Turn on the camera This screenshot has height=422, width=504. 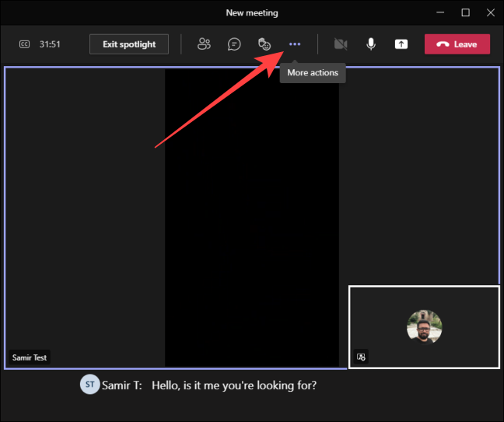point(341,44)
